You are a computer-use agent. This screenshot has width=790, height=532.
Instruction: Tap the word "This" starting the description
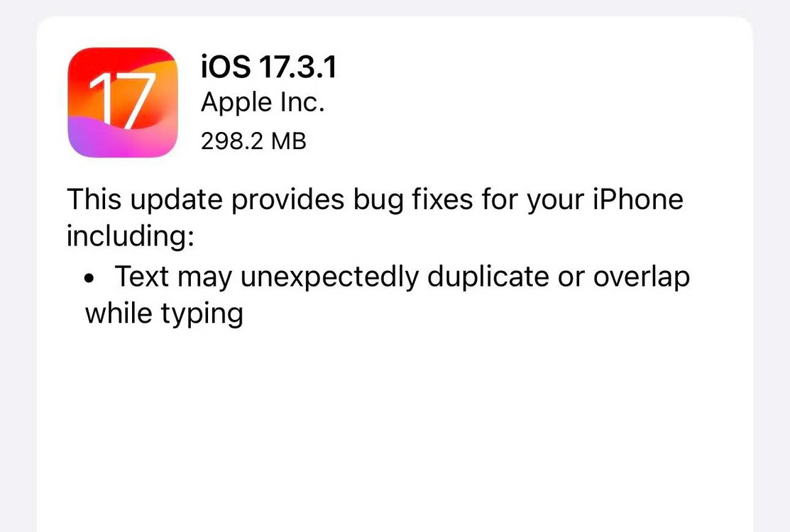coord(94,199)
